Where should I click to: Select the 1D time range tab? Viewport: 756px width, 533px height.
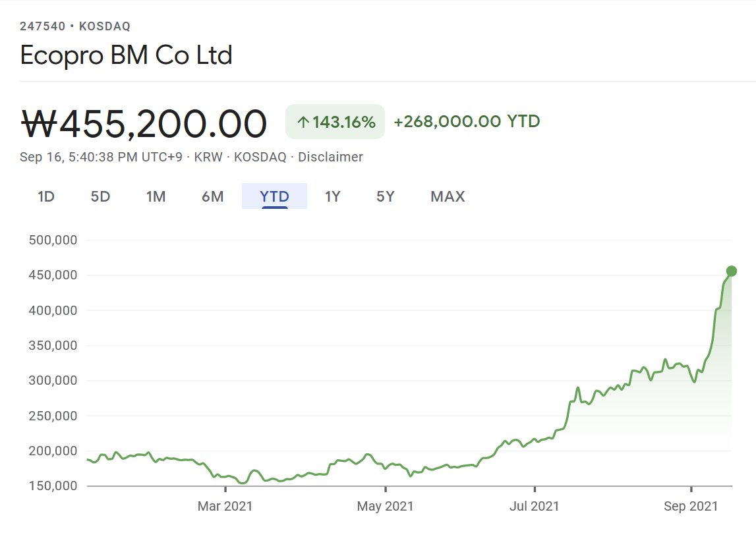pyautogui.click(x=46, y=196)
